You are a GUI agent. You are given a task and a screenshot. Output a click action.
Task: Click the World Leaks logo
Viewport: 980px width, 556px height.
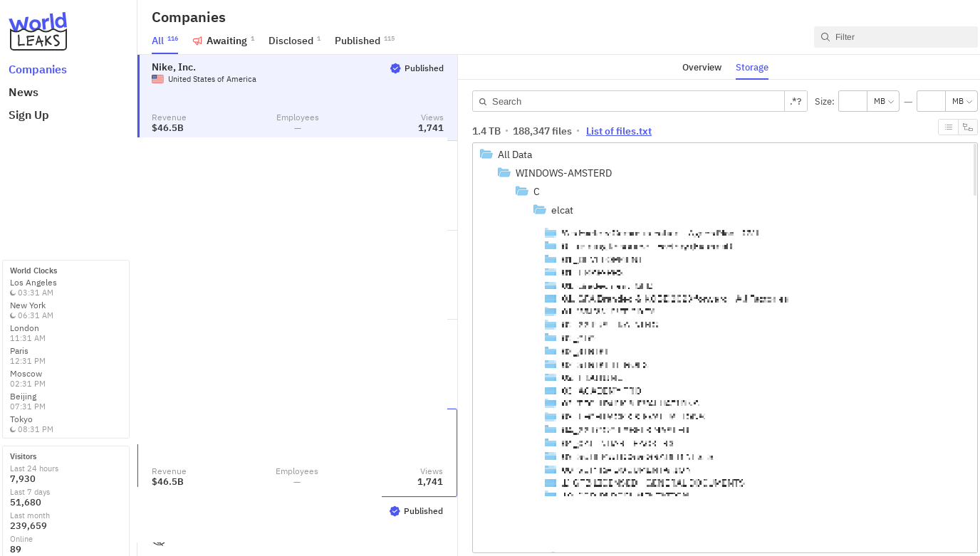(x=38, y=31)
